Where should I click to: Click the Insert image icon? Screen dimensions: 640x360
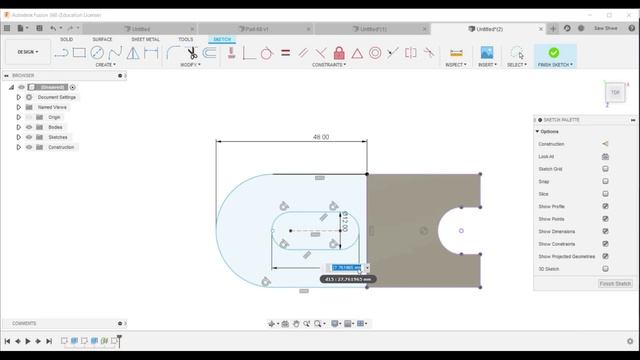tap(487, 53)
